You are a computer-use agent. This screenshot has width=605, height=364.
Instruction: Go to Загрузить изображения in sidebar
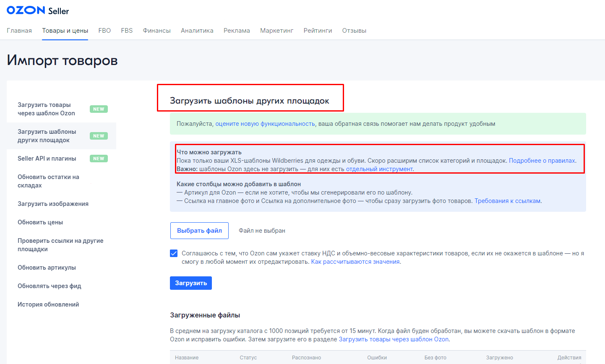pos(53,204)
